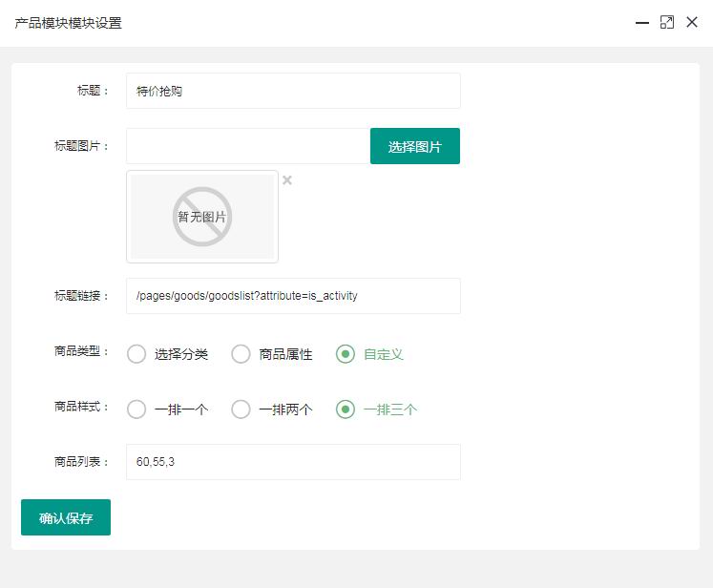Screen dimensions: 713x588
Task: Focus the 标题 field containing 特价抢购
Action: click(293, 91)
